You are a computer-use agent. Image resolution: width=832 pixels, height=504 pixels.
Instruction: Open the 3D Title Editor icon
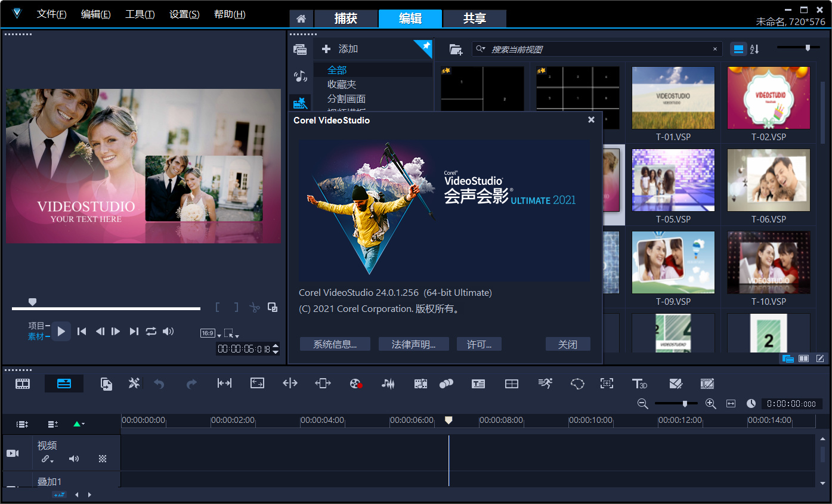point(639,384)
